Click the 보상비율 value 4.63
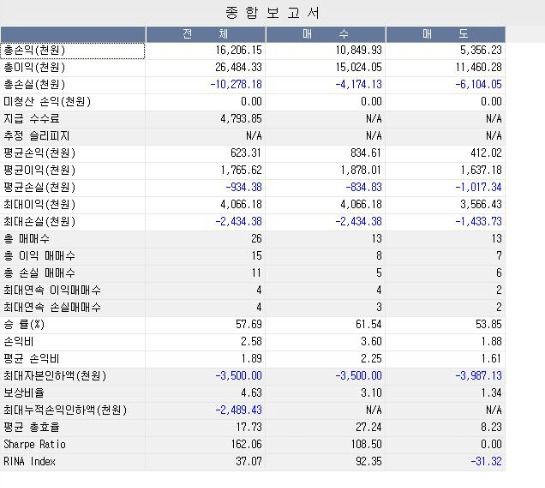Image resolution: width=545 pixels, height=488 pixels. pos(251,393)
